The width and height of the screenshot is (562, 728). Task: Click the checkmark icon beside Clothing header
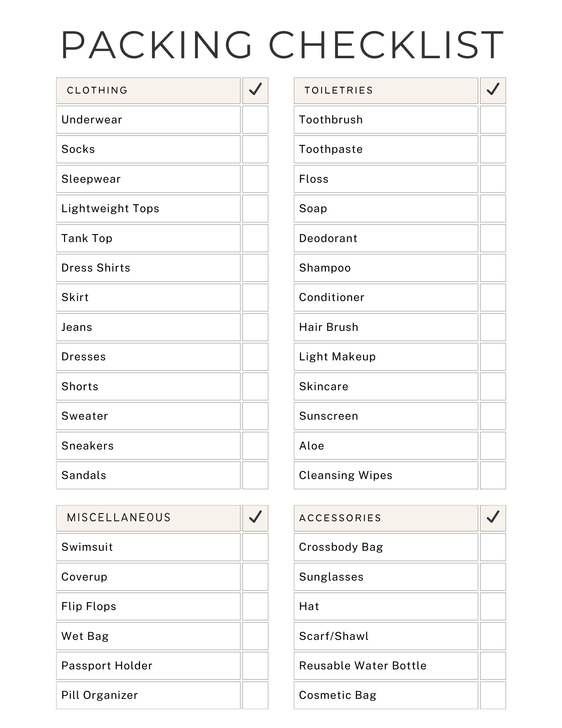[x=255, y=90]
